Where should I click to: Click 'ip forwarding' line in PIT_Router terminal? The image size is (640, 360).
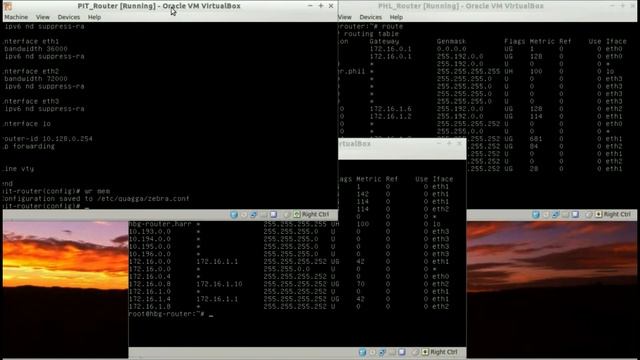[x=28, y=146]
